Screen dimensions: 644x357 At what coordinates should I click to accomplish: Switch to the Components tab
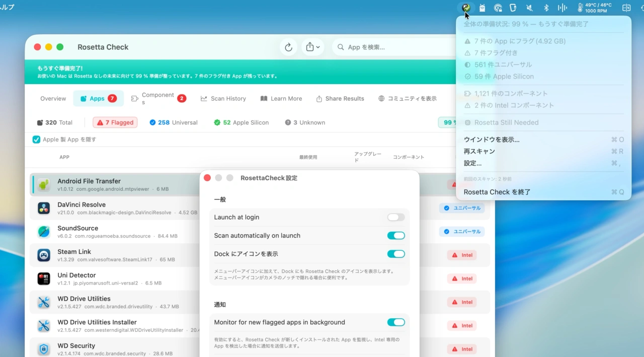pyautogui.click(x=158, y=99)
